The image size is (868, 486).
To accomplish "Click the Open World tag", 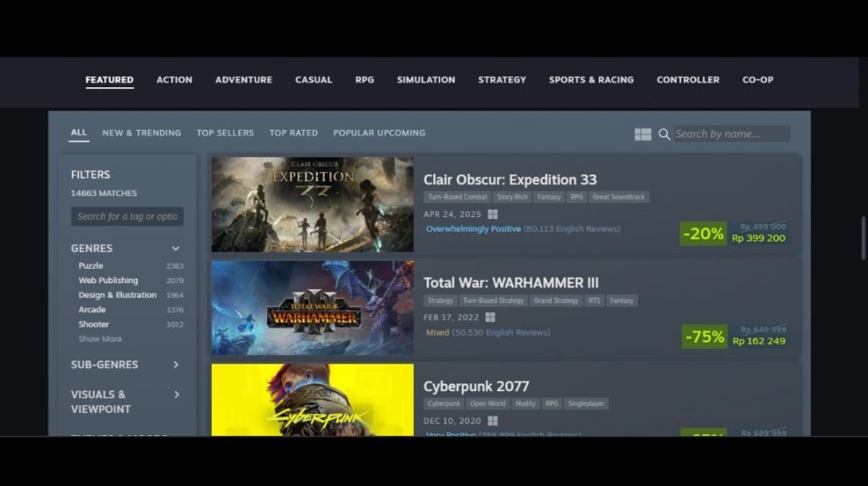I will tap(487, 404).
